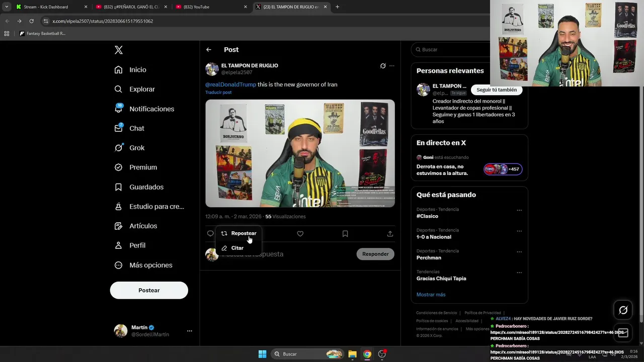Click the address bar URL
This screenshot has height=362, width=644.
[x=103, y=21]
